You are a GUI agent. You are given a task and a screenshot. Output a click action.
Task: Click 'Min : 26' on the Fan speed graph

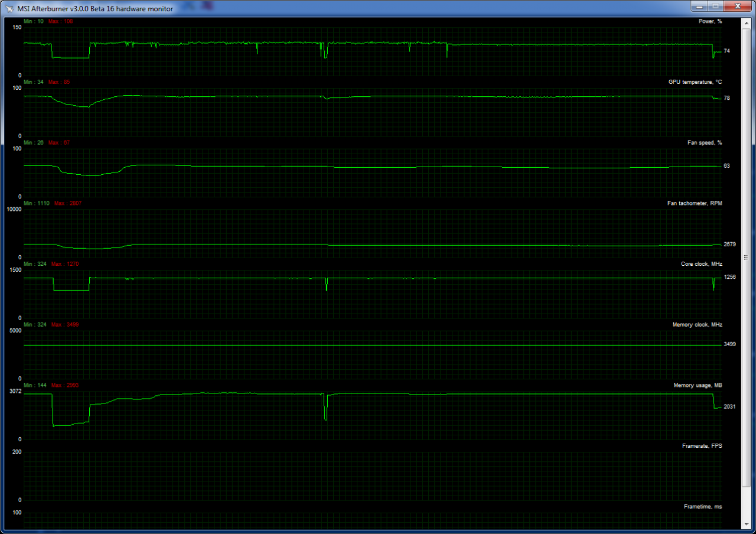(x=34, y=143)
